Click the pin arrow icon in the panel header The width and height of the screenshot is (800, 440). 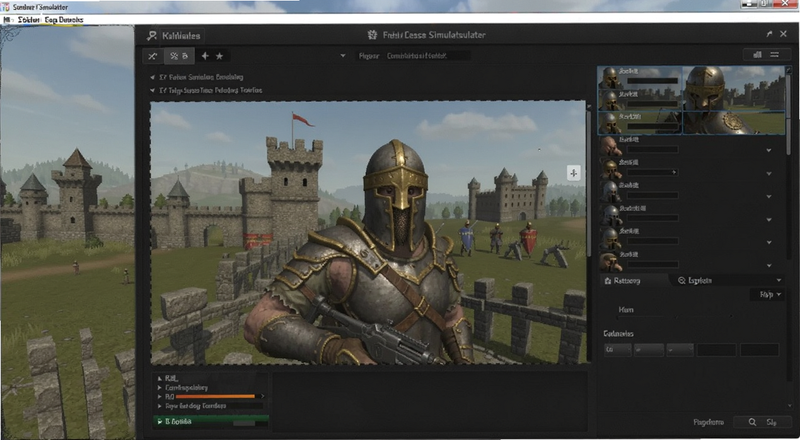769,34
